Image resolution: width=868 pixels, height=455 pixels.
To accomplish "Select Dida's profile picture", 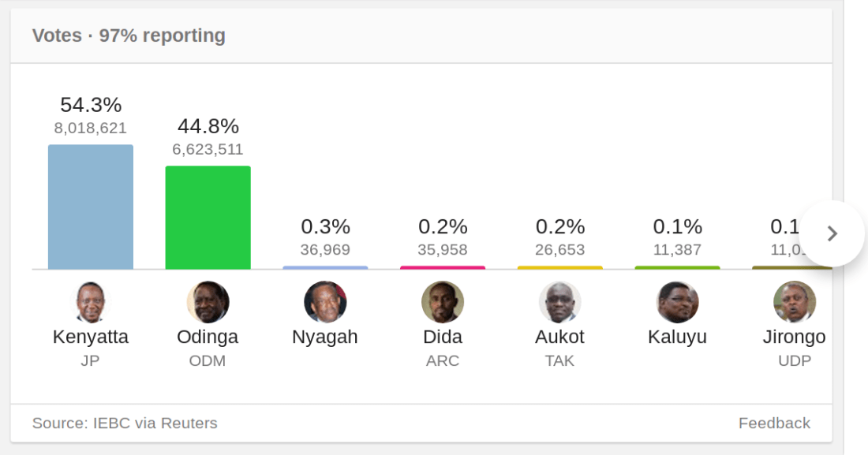I will click(443, 302).
